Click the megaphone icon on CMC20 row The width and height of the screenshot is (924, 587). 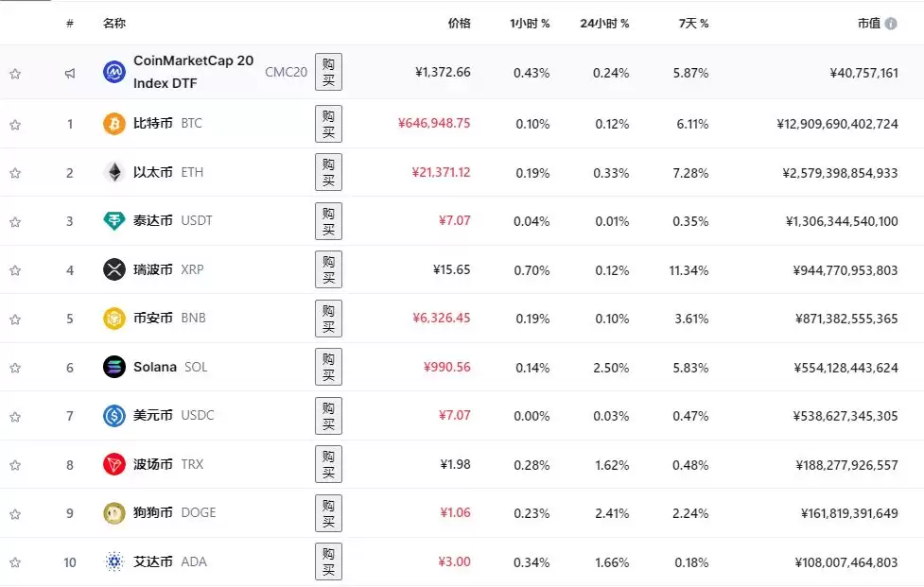pos(69,72)
